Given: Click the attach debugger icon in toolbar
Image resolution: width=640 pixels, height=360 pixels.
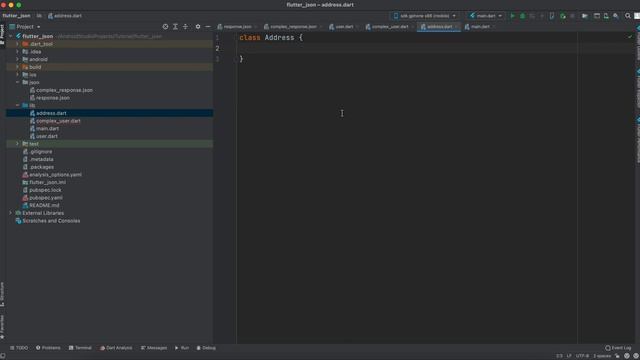Looking at the screenshot, I should click(x=563, y=16).
